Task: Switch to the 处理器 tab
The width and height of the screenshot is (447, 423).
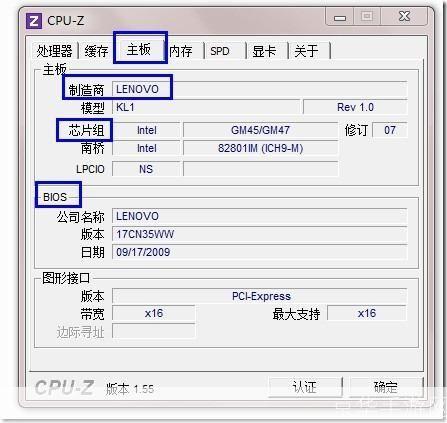Action: [x=54, y=51]
